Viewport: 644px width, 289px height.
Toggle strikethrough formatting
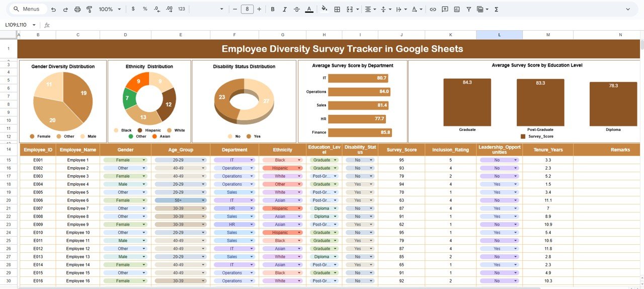[297, 9]
